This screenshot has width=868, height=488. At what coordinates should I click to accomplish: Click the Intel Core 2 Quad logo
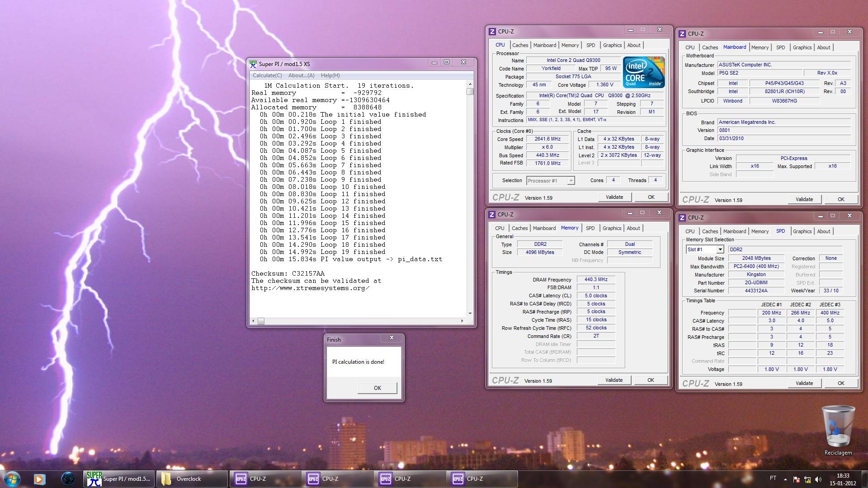[644, 72]
